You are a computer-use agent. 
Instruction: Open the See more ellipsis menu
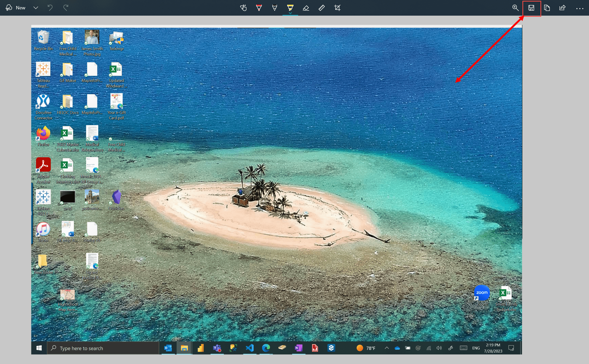(x=580, y=8)
